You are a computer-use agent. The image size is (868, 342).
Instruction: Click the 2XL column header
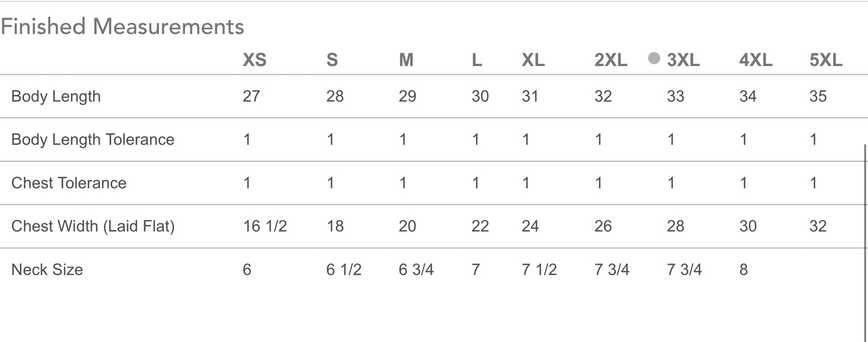611,60
